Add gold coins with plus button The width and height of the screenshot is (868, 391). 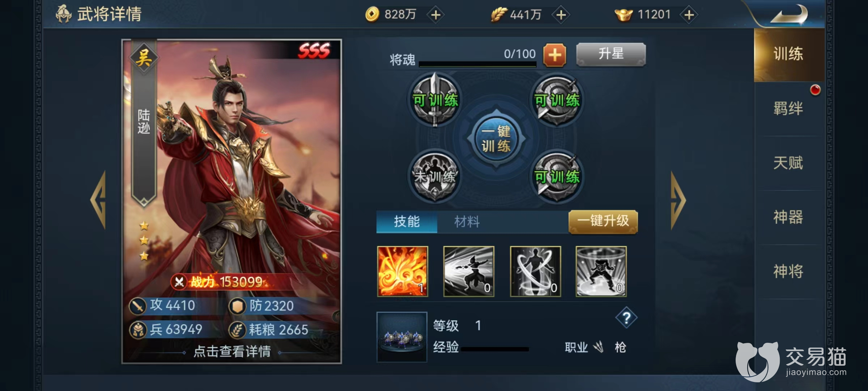click(436, 15)
